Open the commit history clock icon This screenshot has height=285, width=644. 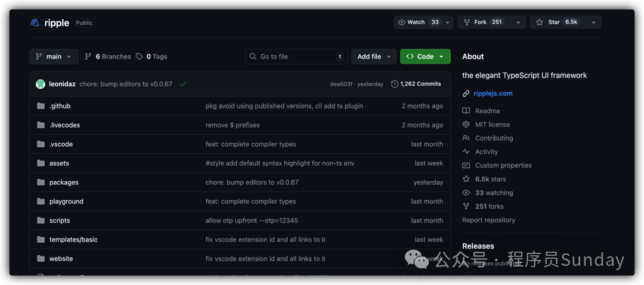[x=394, y=84]
